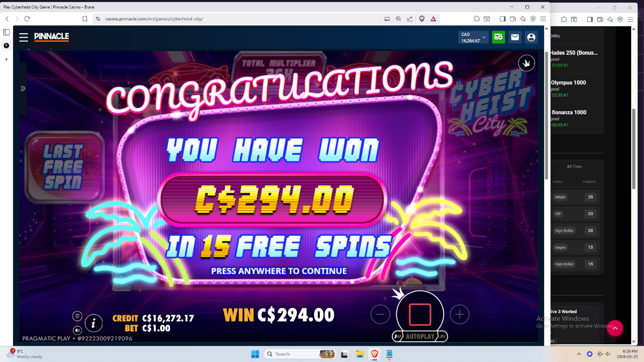Select the All Time leaderboard tab
This screenshot has width=644, height=362.
(x=574, y=166)
